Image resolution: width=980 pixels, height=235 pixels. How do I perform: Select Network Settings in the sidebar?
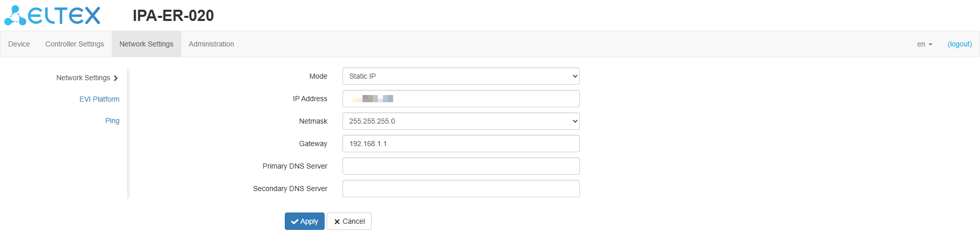[x=83, y=78]
